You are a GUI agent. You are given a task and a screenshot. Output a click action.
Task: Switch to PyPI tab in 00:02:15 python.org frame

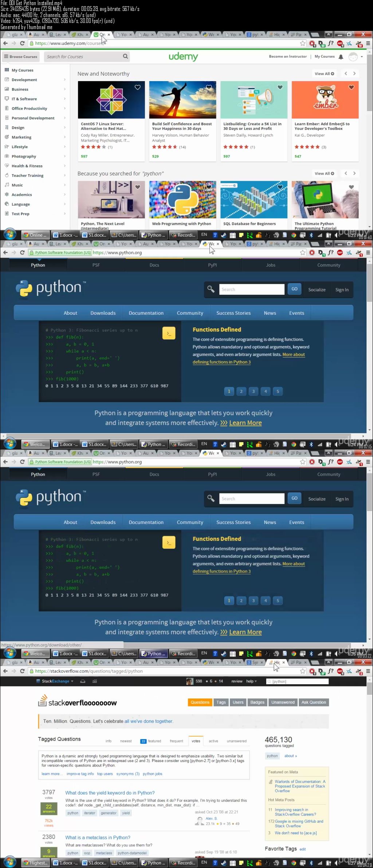coord(212,265)
